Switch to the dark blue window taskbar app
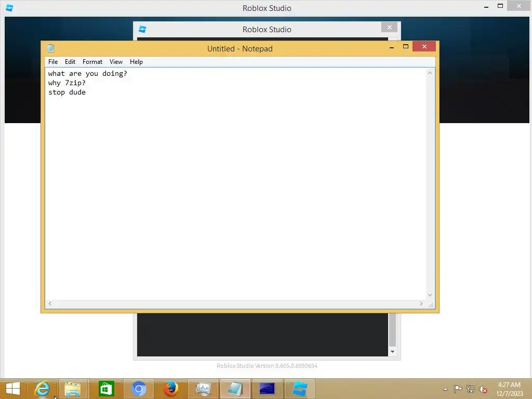 pyautogui.click(x=267, y=389)
